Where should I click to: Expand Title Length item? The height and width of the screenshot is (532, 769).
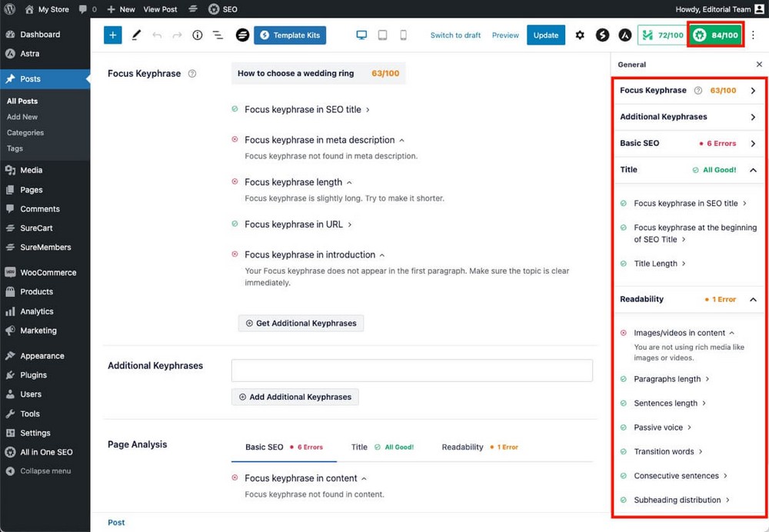pyautogui.click(x=660, y=263)
